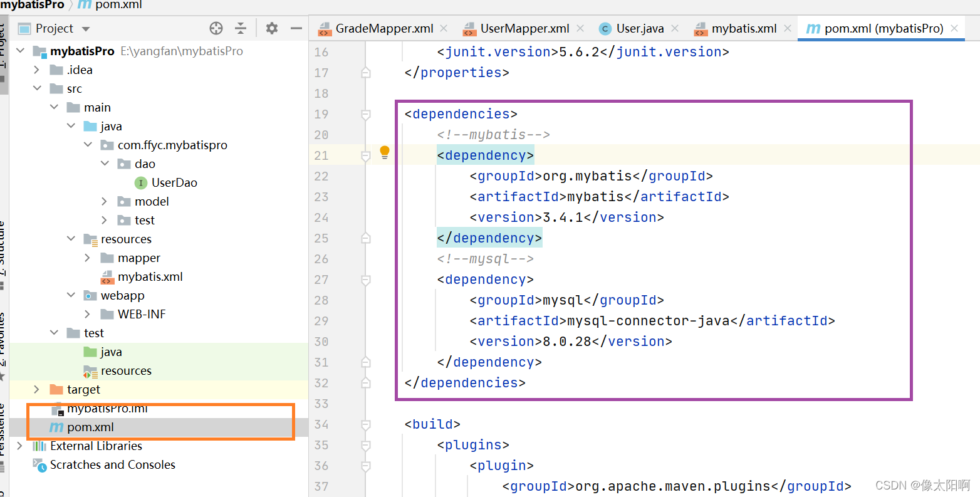The image size is (980, 497).
Task: Click org.apache.maven.plugins groupId text
Action: coord(673,486)
